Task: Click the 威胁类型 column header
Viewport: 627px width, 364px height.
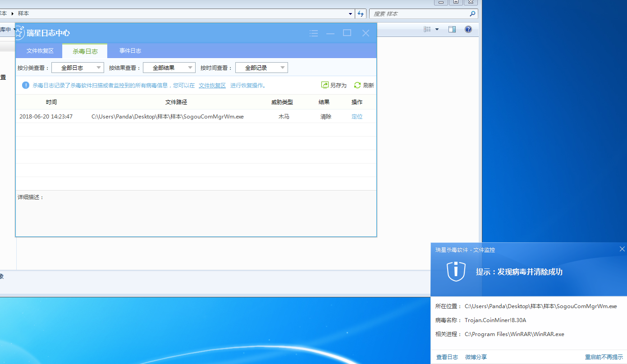Action: point(282,102)
